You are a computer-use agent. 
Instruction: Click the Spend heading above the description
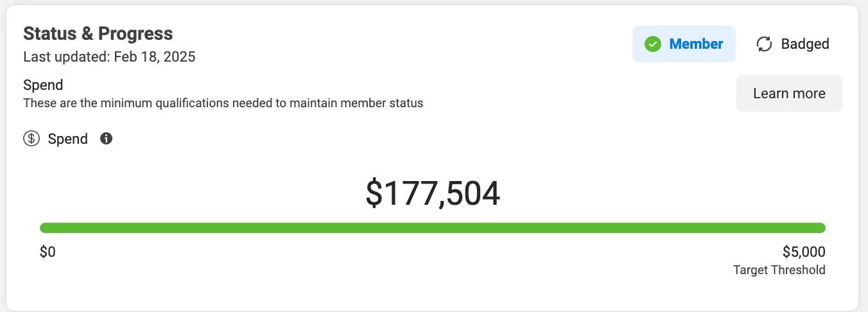click(43, 85)
